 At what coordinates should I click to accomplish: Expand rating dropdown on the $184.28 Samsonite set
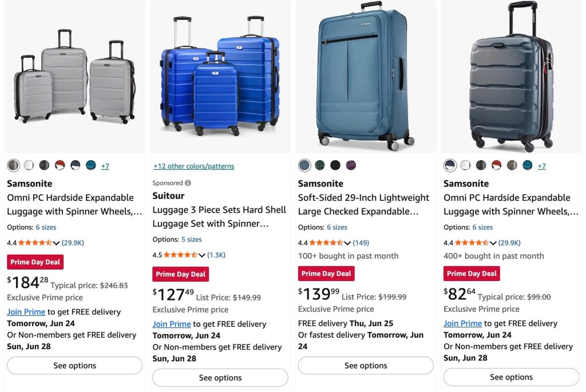pos(57,243)
